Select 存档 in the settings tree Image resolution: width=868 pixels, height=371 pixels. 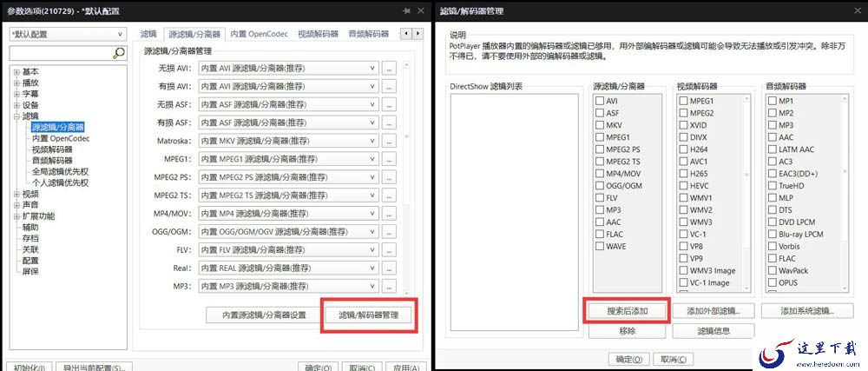pyautogui.click(x=30, y=238)
